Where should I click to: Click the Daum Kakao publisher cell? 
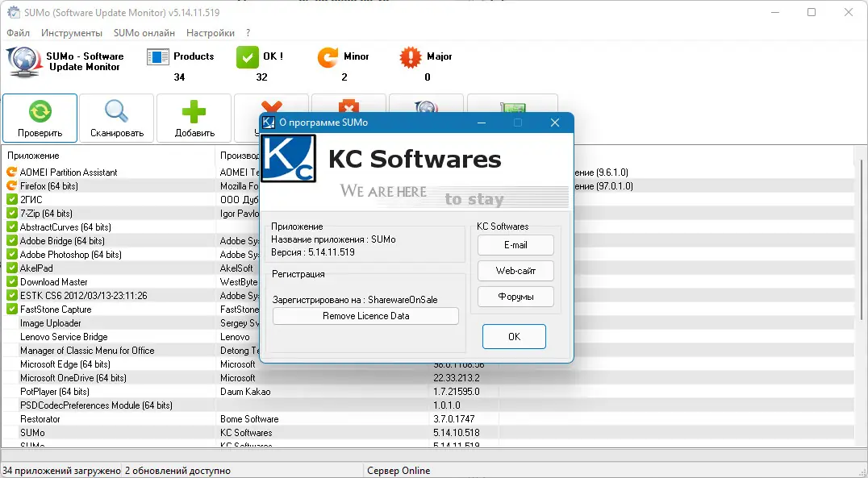245,392
